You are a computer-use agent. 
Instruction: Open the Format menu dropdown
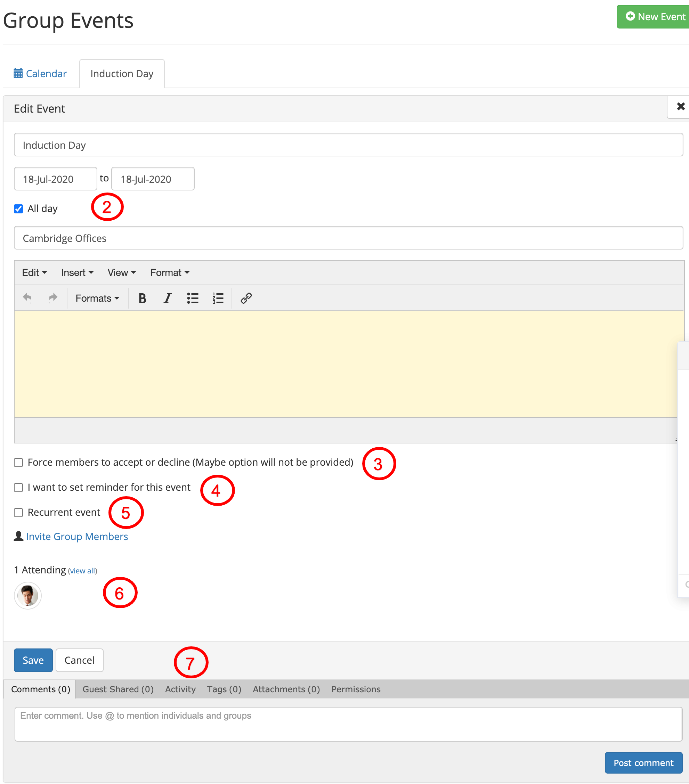170,272
